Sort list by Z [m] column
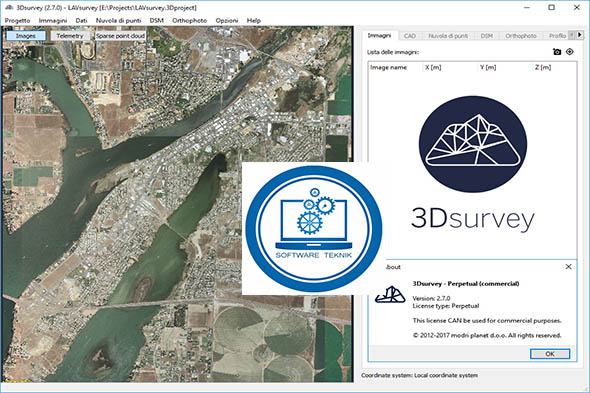This screenshot has height=393, width=590. click(543, 67)
